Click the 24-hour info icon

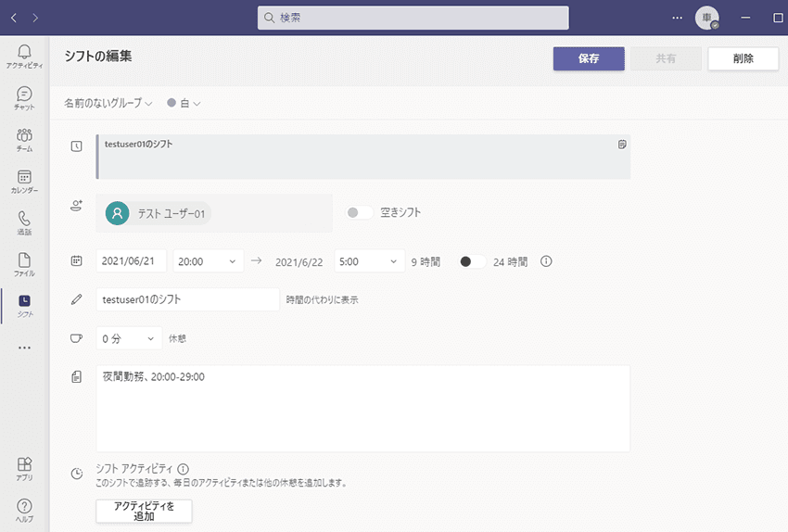[x=546, y=261]
